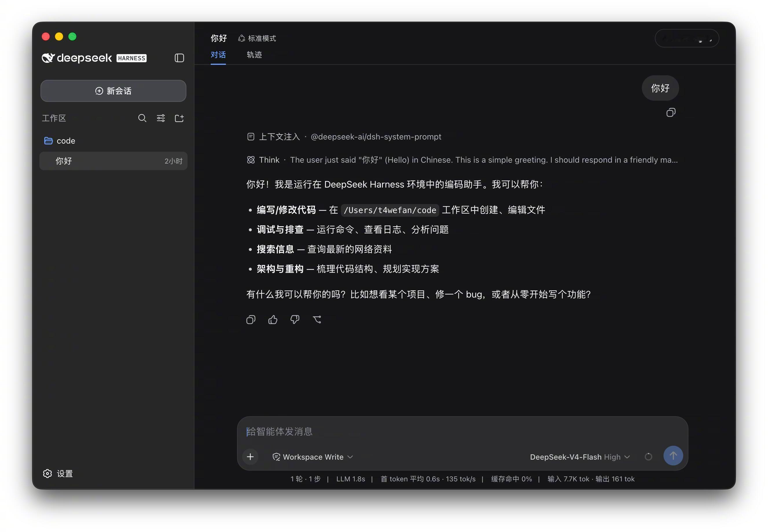The height and width of the screenshot is (532, 768).
Task: Expand the Think reasoning row
Action: point(462,160)
